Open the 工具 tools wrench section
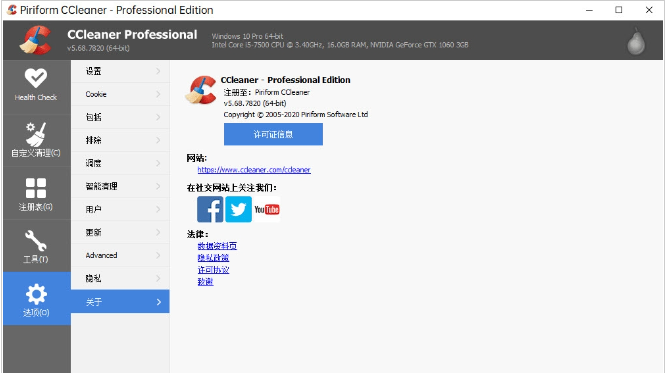Viewport: 671px width, 373px height. tap(36, 246)
